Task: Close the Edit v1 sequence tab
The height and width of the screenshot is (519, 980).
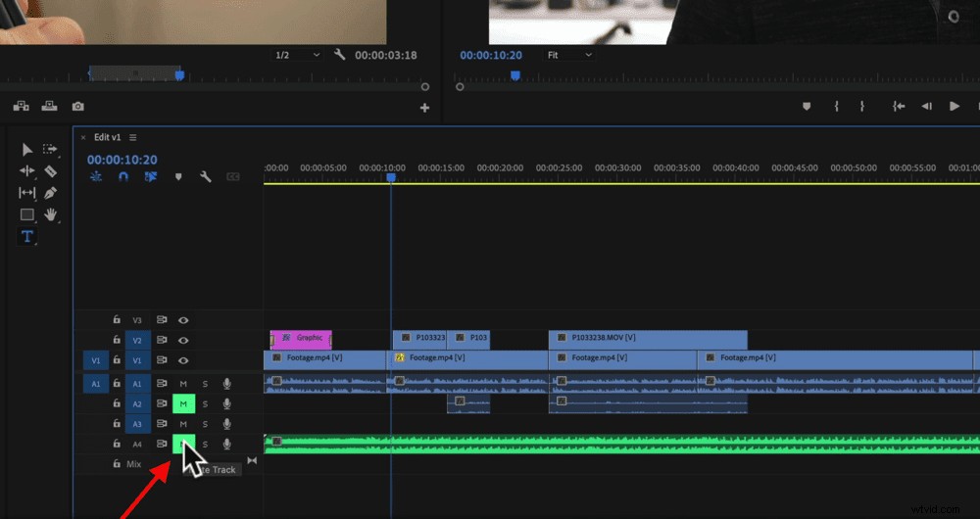Action: tap(83, 137)
